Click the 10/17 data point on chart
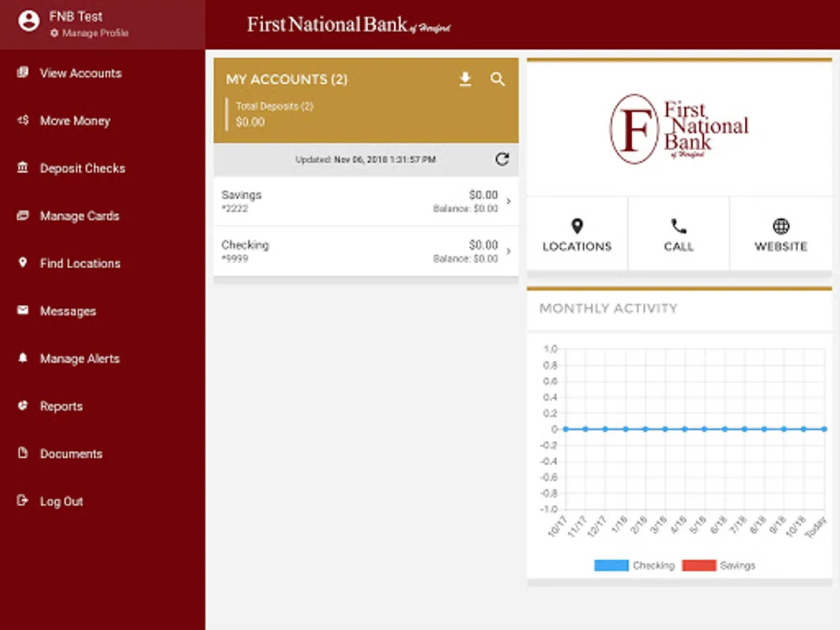 [566, 428]
